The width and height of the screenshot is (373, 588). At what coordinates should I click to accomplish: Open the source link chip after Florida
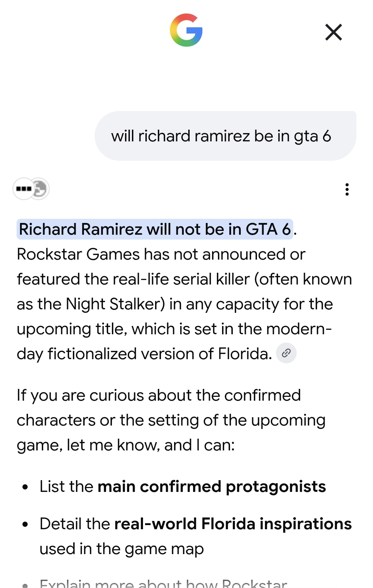286,353
